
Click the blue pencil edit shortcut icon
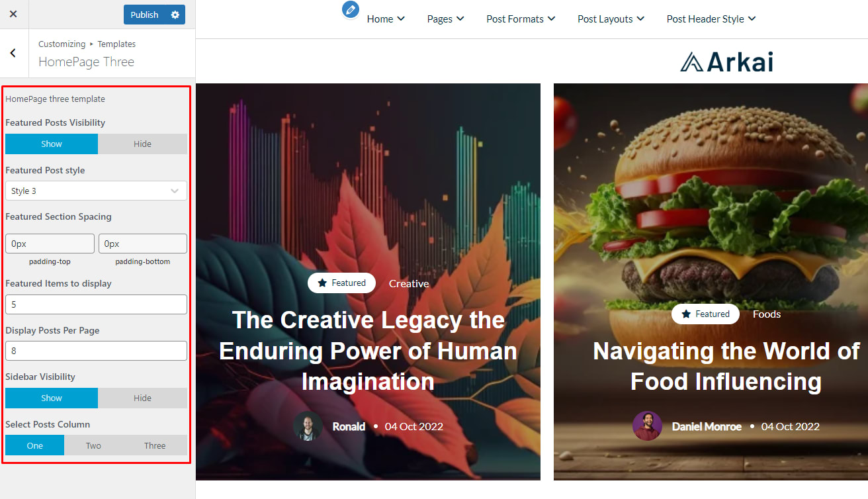pos(351,9)
